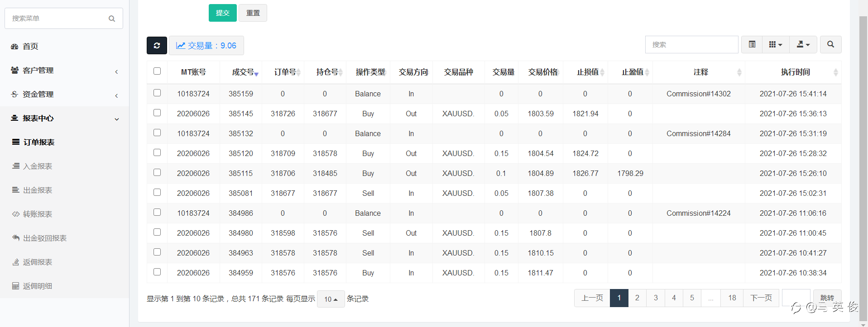Click the magnifier icon in menu search box

[x=112, y=19]
